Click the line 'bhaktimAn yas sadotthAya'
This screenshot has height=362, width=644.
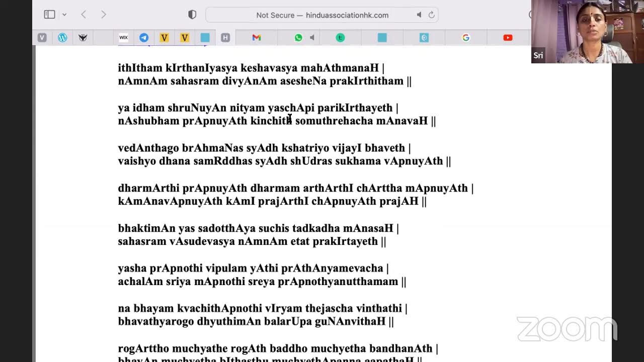click(x=258, y=228)
